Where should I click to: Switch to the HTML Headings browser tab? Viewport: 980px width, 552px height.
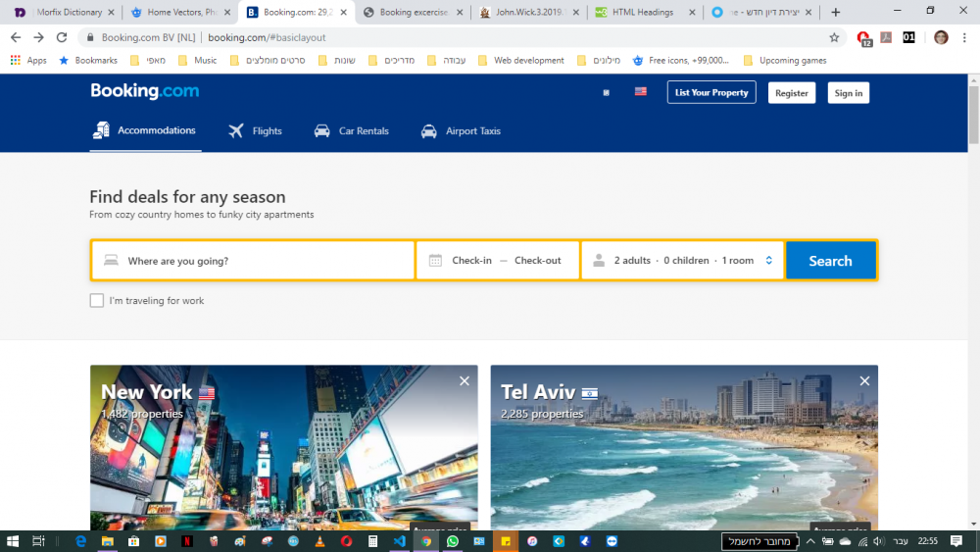(643, 12)
